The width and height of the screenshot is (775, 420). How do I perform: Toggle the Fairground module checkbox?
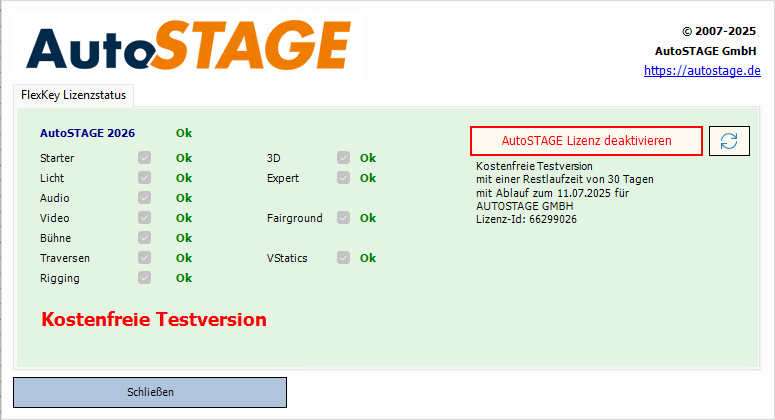click(344, 218)
